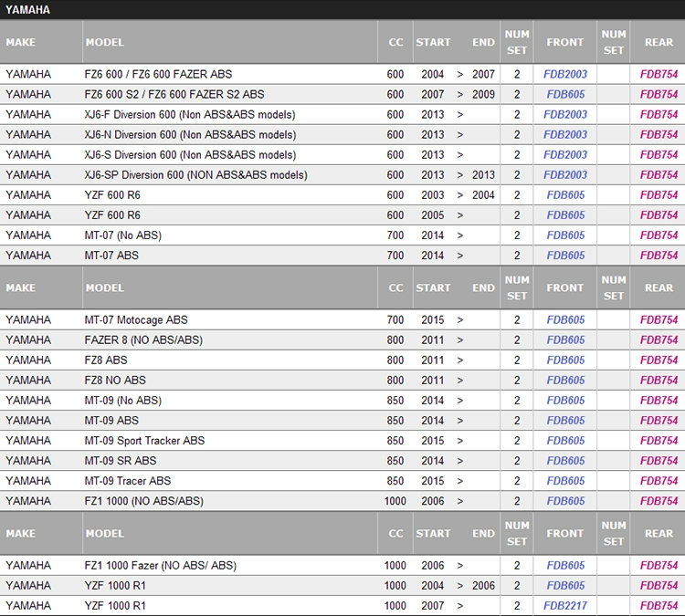The image size is (685, 616).
Task: Click the START header in the second header row
Action: [x=433, y=287]
